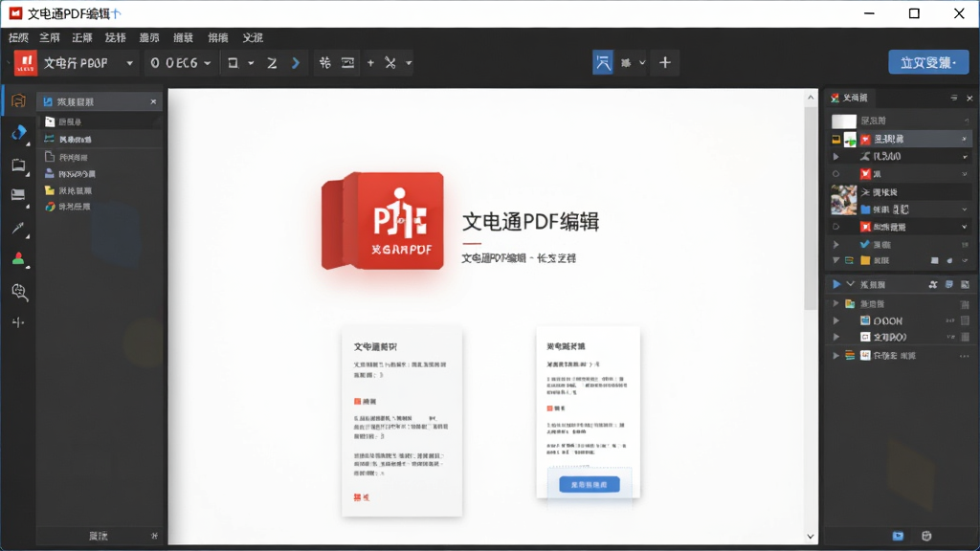The width and height of the screenshot is (980, 551).
Task: Open the dropdown arrow beside the square icon
Action: pos(251,63)
